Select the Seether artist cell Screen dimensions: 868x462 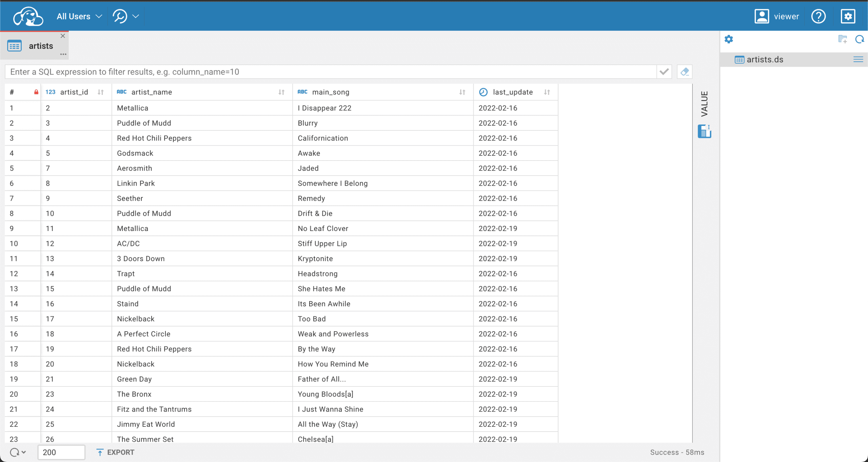click(x=202, y=198)
